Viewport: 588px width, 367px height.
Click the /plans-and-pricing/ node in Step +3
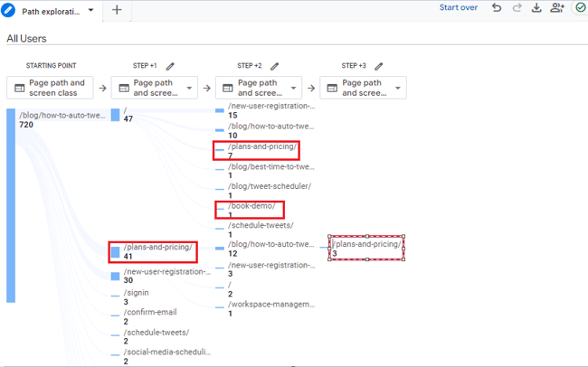[366, 248]
